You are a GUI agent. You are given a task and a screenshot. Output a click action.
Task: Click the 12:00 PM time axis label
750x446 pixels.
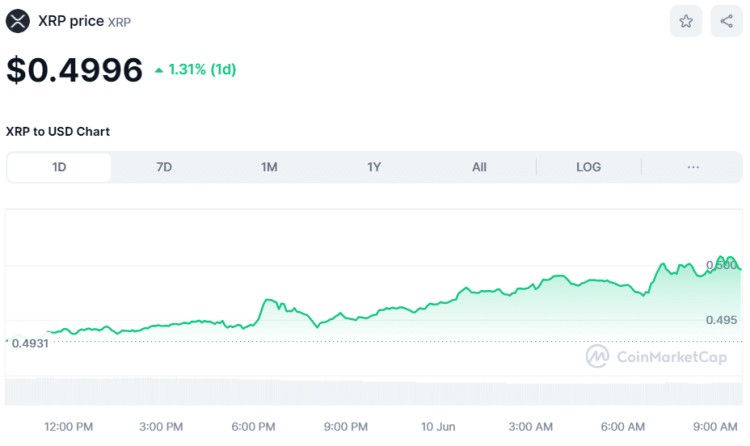(x=68, y=426)
